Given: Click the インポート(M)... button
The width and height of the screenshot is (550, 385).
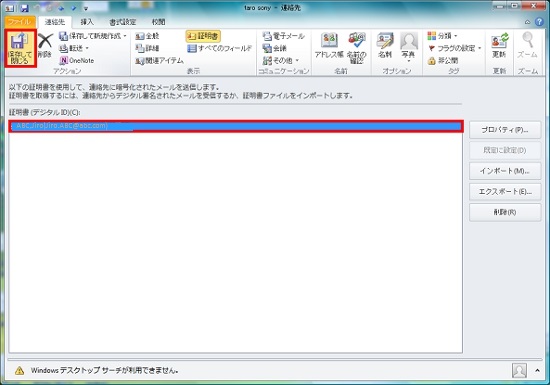Looking at the screenshot, I should (505, 171).
